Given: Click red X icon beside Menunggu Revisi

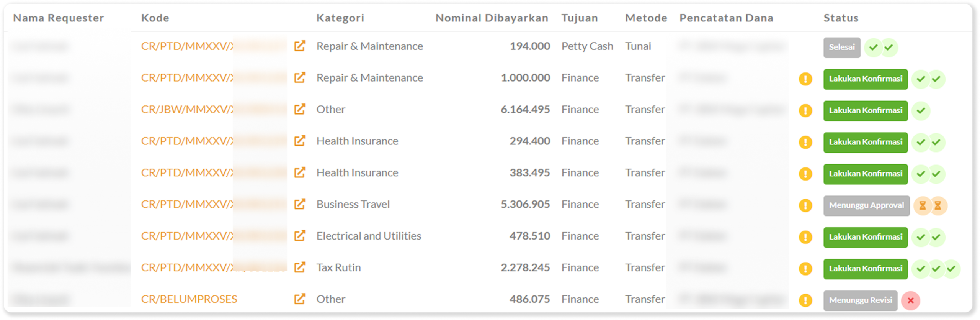Looking at the screenshot, I should pyautogui.click(x=910, y=300).
